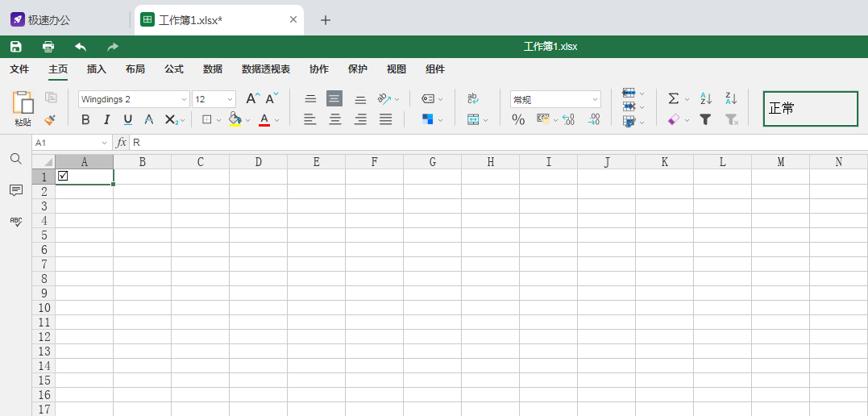
Task: Click the Filter funnel icon
Action: coord(705,119)
